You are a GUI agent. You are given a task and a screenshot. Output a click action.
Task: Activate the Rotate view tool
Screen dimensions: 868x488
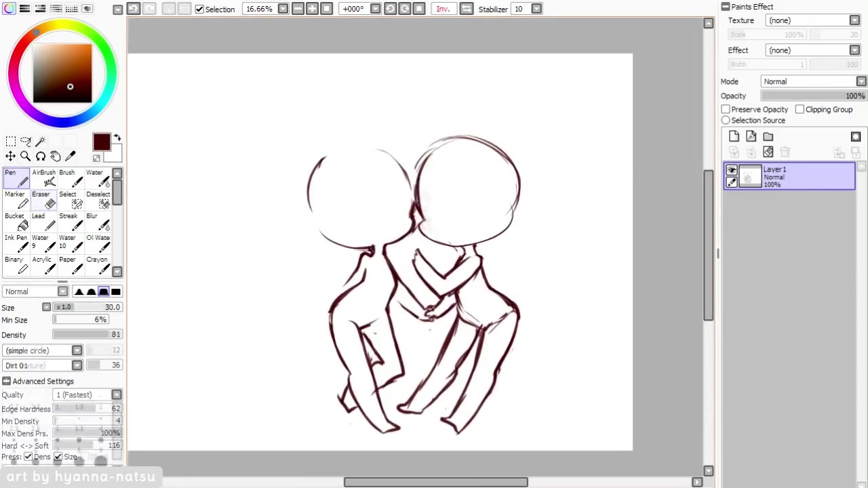click(41, 157)
